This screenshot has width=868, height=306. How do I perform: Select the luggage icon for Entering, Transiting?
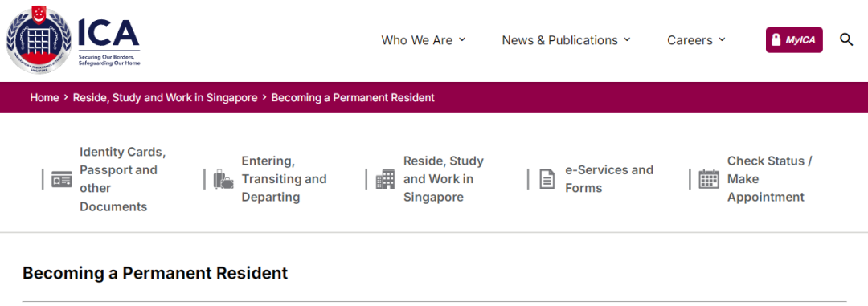223,179
